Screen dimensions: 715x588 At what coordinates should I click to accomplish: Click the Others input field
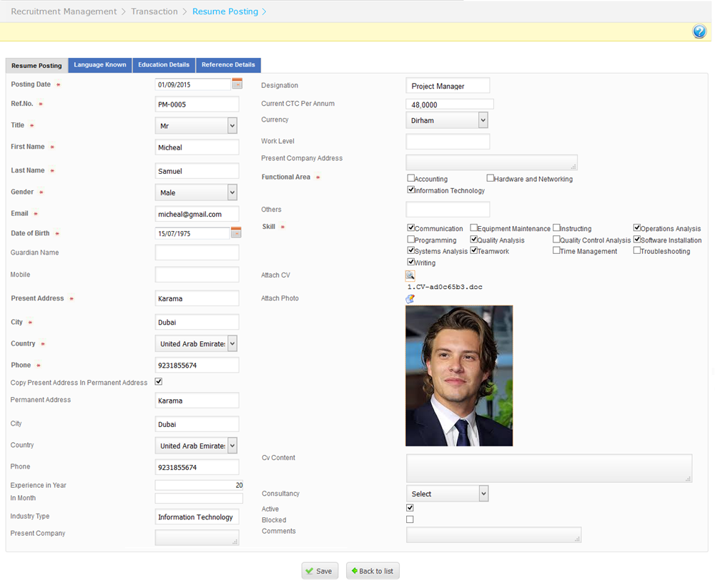448,210
